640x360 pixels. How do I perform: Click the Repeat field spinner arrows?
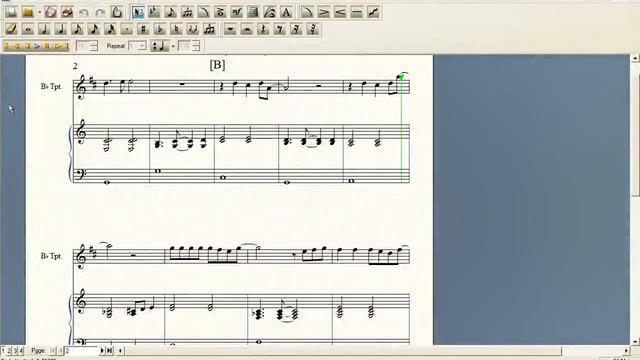143,46
